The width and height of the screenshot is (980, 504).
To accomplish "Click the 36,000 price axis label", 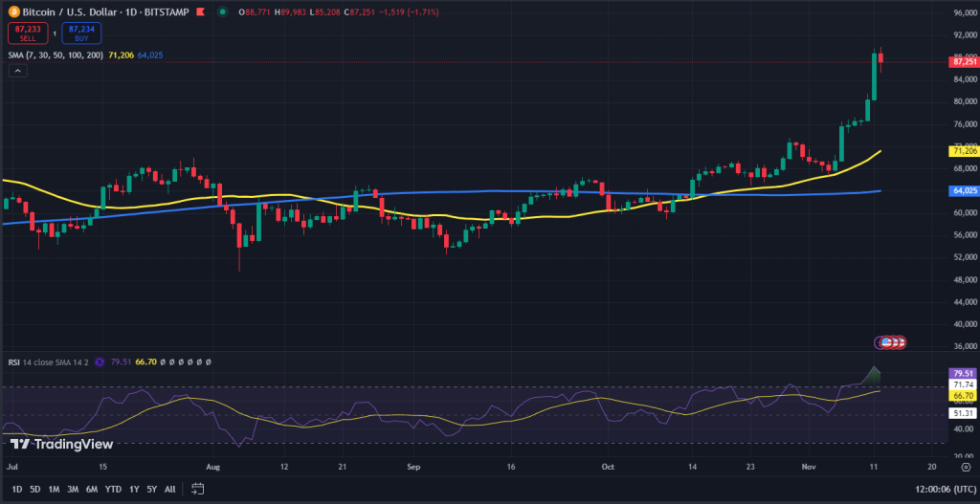I will (x=965, y=346).
